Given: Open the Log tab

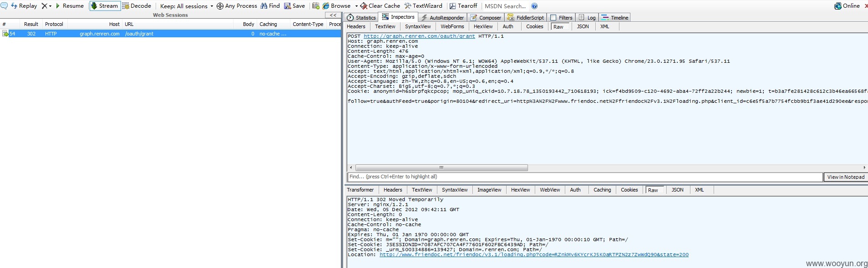Looking at the screenshot, I should pyautogui.click(x=587, y=17).
